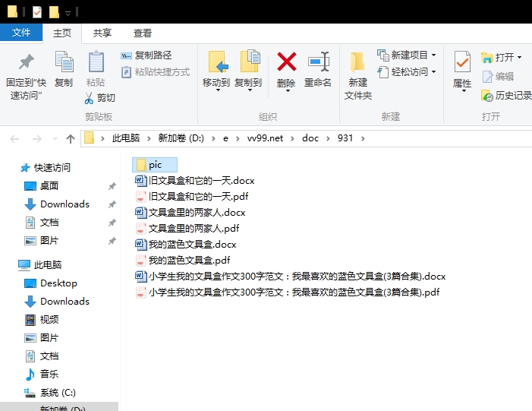Image resolution: width=532 pixels, height=411 pixels.
Task: Select 我的蓝色文具盒.docx file
Action: [186, 244]
